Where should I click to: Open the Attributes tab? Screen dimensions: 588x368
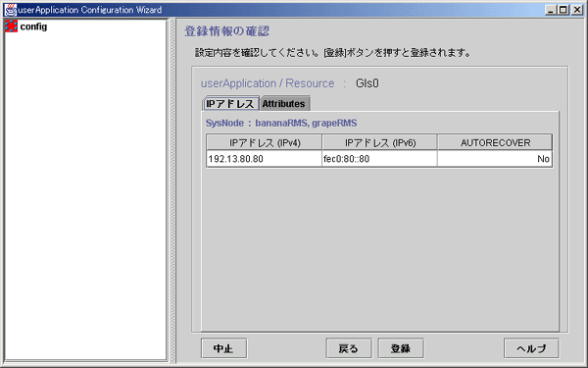(x=284, y=104)
